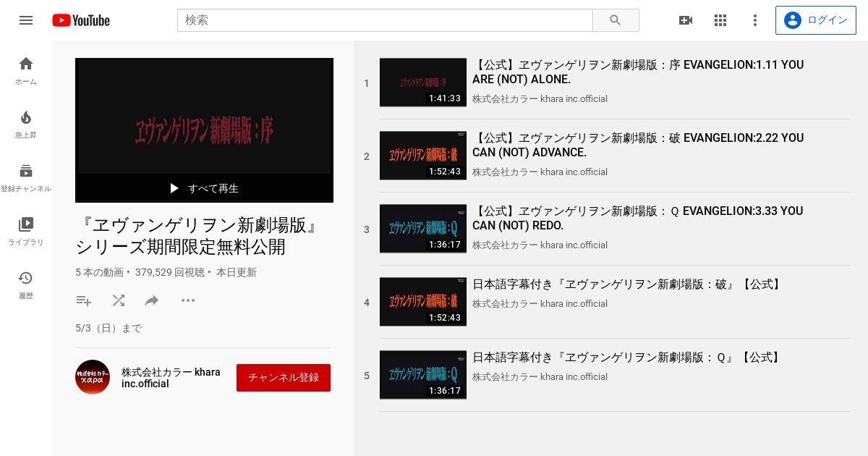Click the share arrow icon
This screenshot has height=456, width=868.
(152, 300)
